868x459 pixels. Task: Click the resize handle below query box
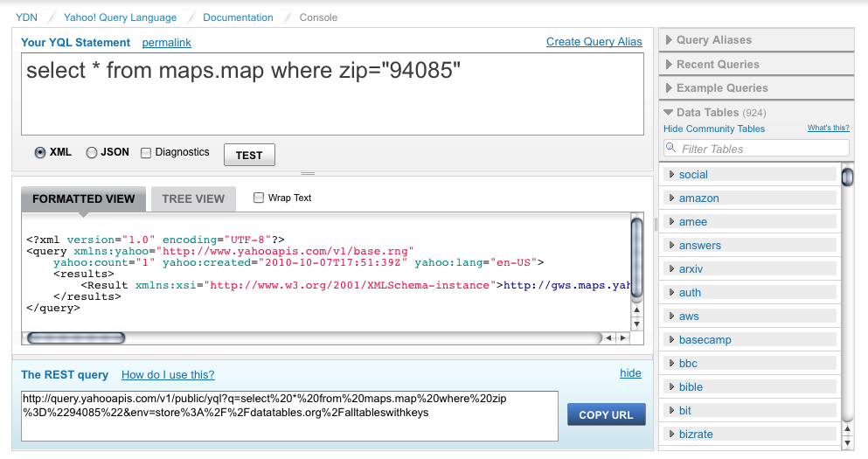click(332, 173)
